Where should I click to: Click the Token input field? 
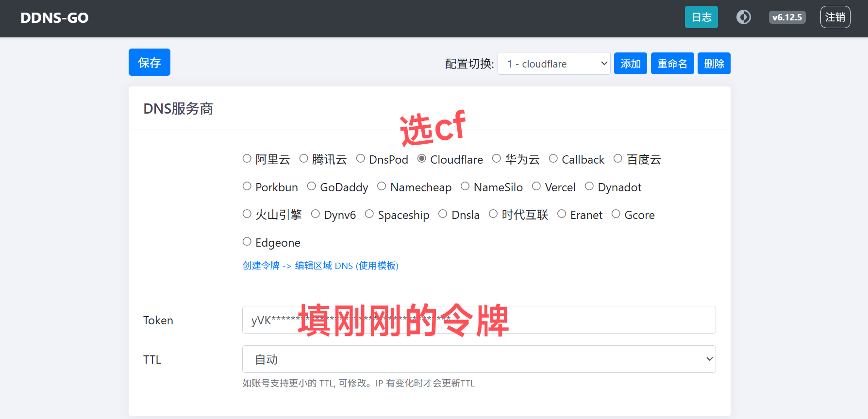click(583, 320)
